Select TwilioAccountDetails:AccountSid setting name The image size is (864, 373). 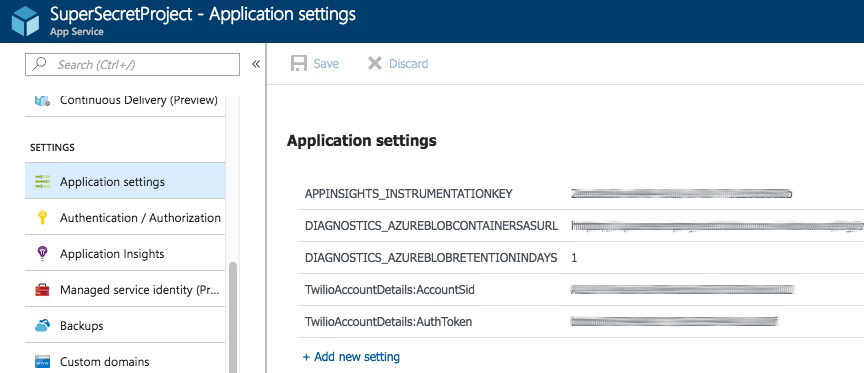(390, 290)
